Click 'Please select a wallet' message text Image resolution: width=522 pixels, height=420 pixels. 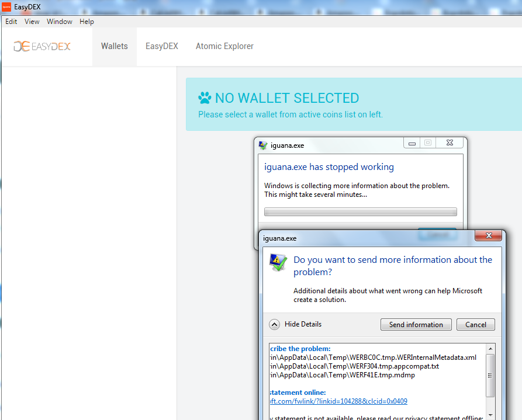coord(291,114)
